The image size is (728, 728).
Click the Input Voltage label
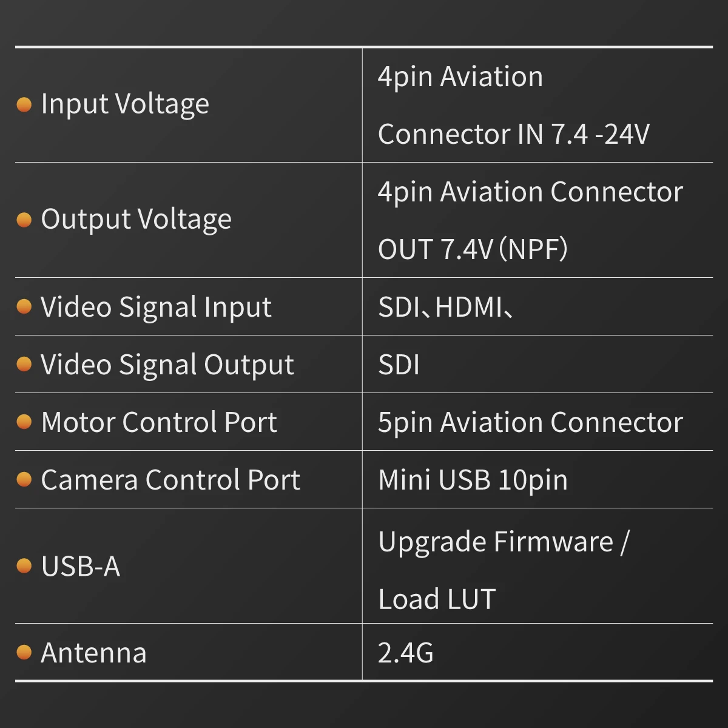125,104
